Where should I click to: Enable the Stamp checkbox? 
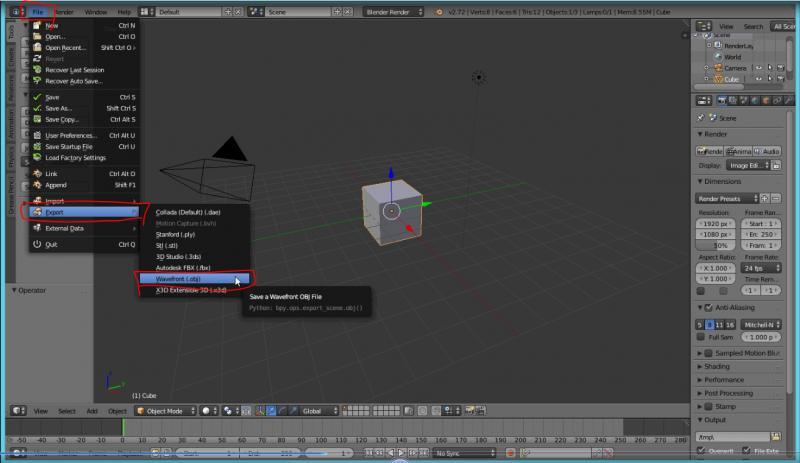coord(709,406)
